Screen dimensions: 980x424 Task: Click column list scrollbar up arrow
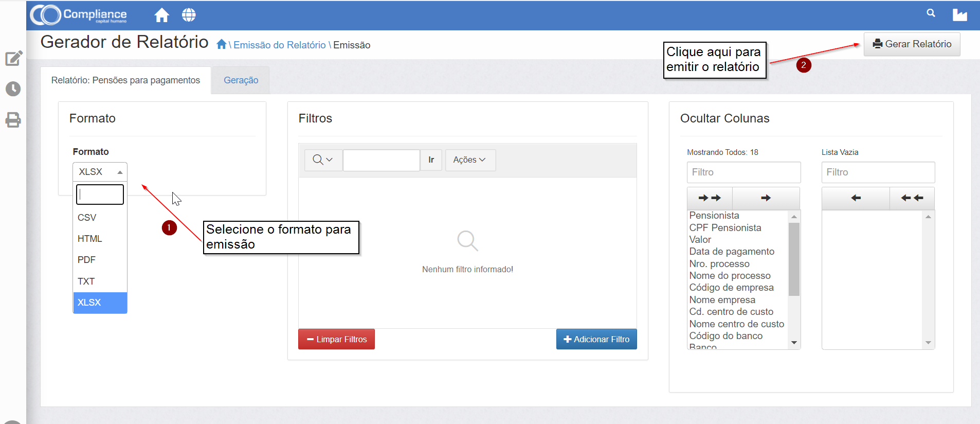pos(794,217)
